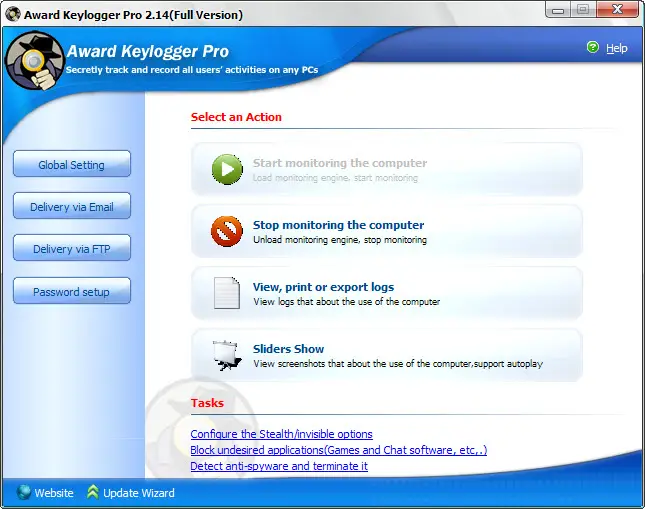Click 'Unload monitoring engine, stop monitoring' text
The width and height of the screenshot is (645, 509).
(x=340, y=239)
